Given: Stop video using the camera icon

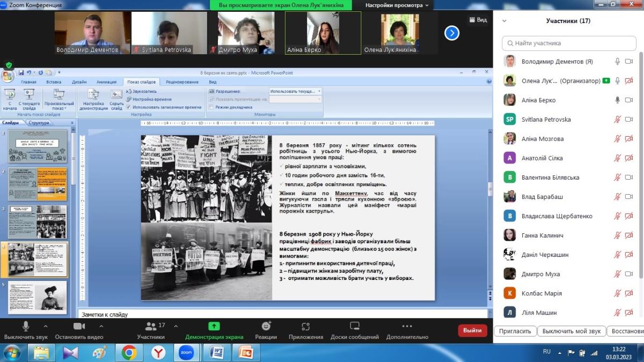Looking at the screenshot, I should point(79,326).
